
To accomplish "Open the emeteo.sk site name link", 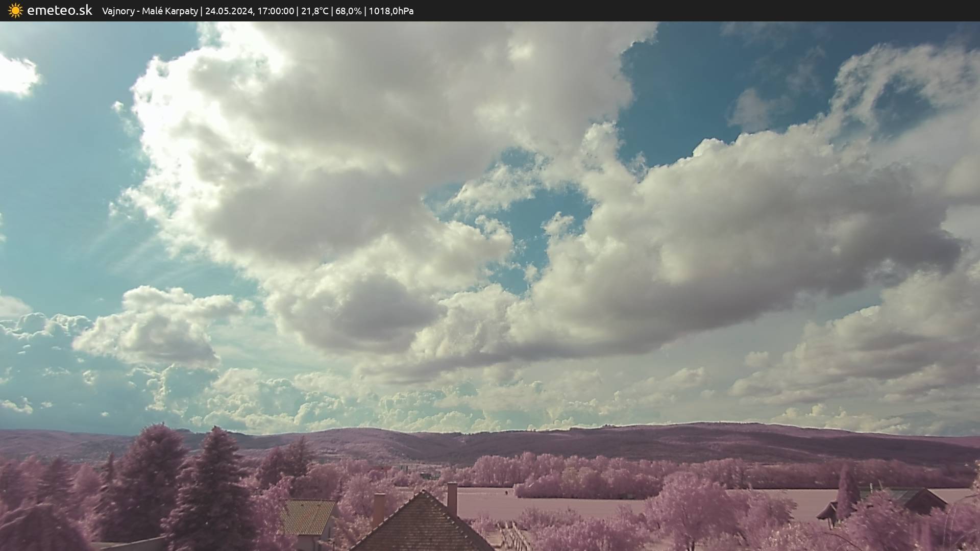I will 60,11.
